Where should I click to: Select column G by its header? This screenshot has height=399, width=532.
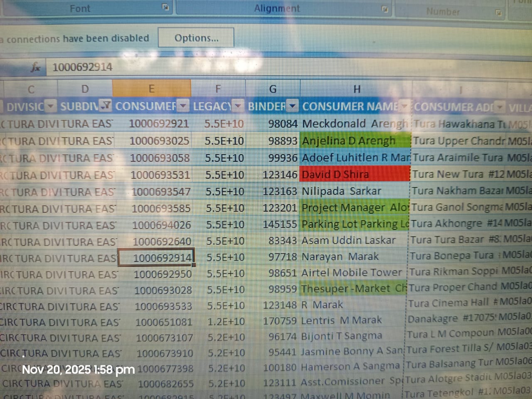[273, 89]
